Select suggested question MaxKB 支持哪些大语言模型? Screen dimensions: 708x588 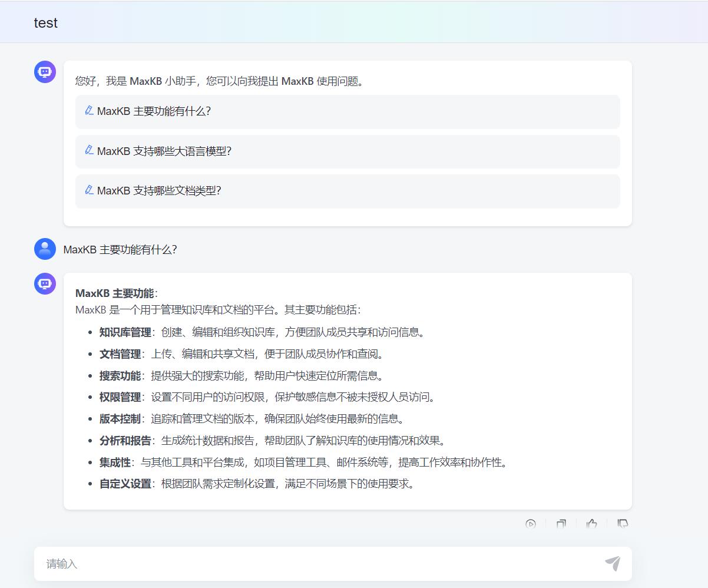(x=348, y=151)
